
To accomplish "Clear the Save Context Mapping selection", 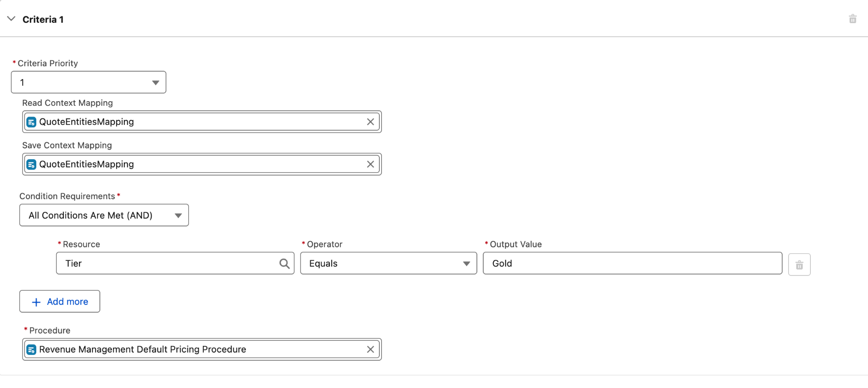I will click(x=370, y=164).
